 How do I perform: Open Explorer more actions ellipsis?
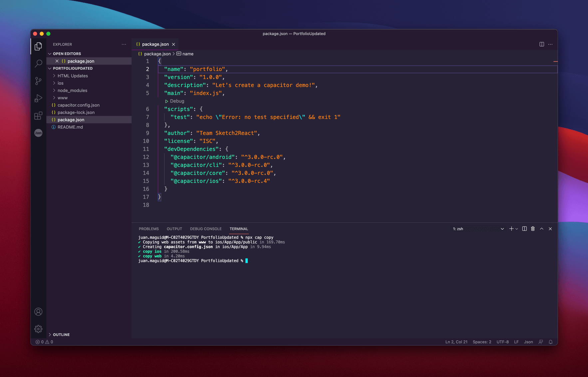click(124, 44)
